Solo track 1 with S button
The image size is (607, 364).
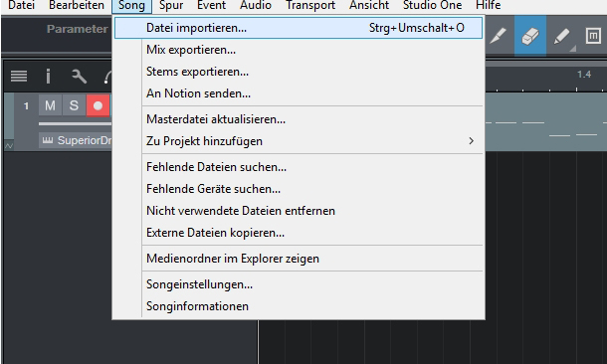74,105
